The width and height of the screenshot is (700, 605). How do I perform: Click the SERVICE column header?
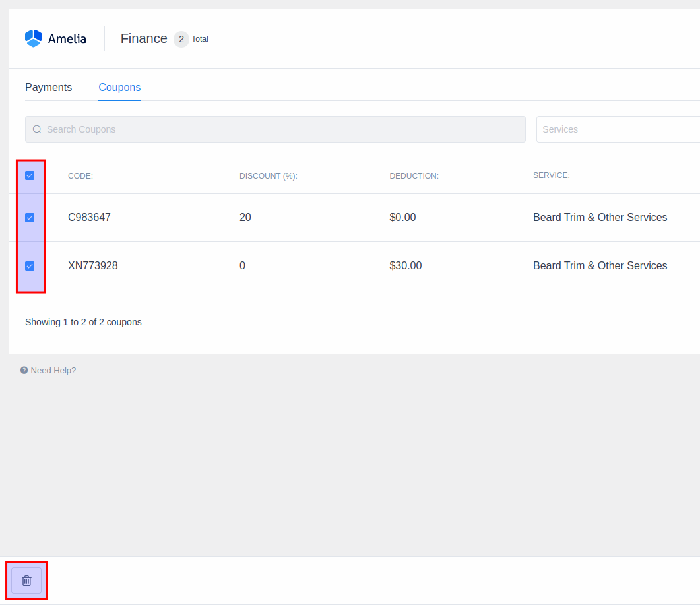point(551,175)
